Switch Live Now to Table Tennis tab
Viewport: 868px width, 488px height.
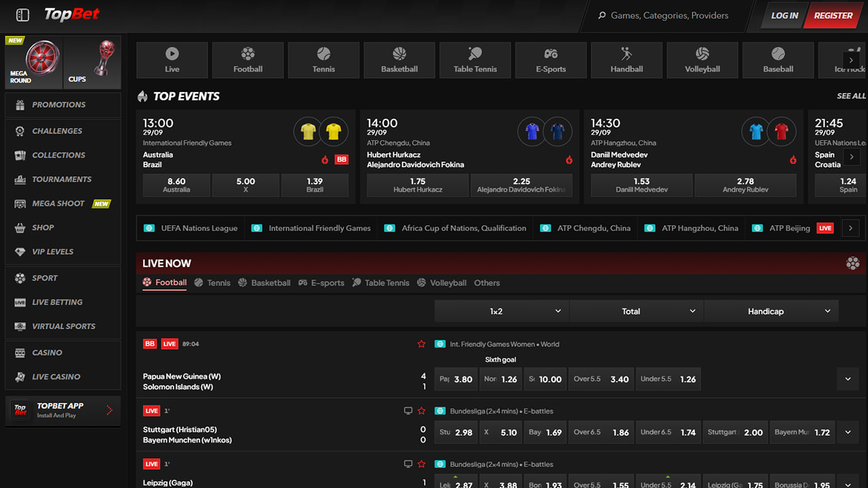pos(380,283)
